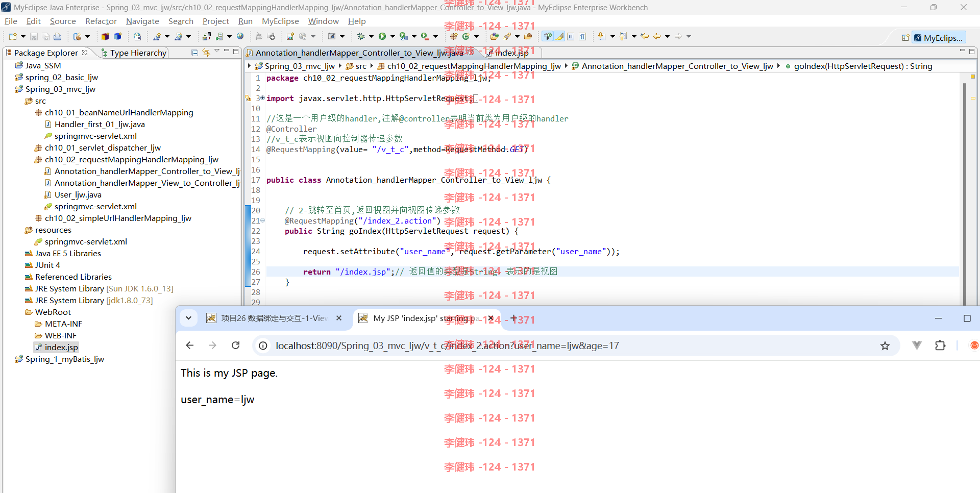The width and height of the screenshot is (980, 493).
Task: Open the Refactor menu
Action: (x=101, y=21)
